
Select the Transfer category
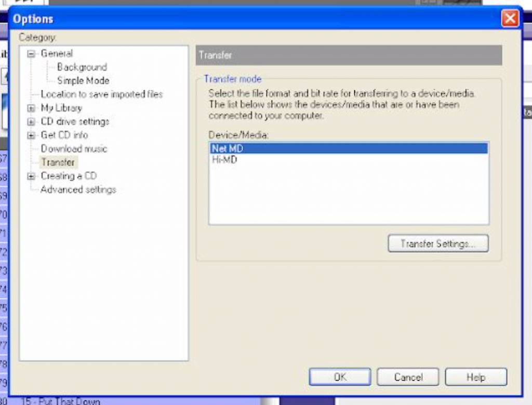click(58, 162)
